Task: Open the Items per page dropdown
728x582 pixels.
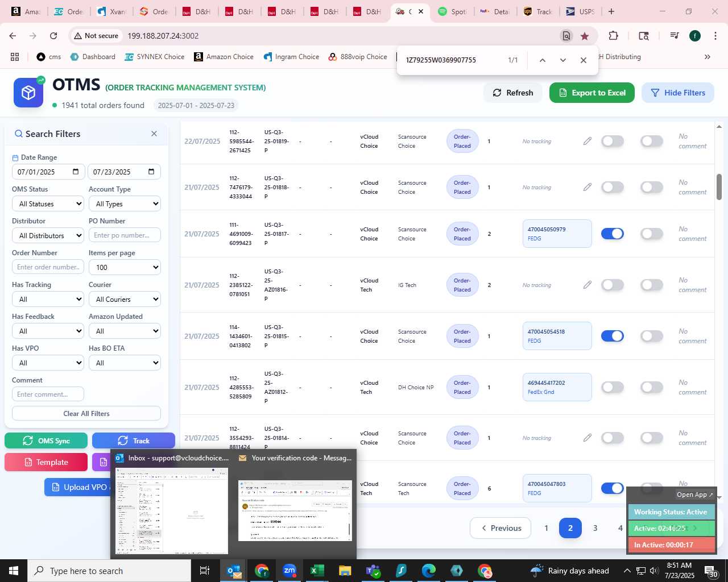Action: 125,267
